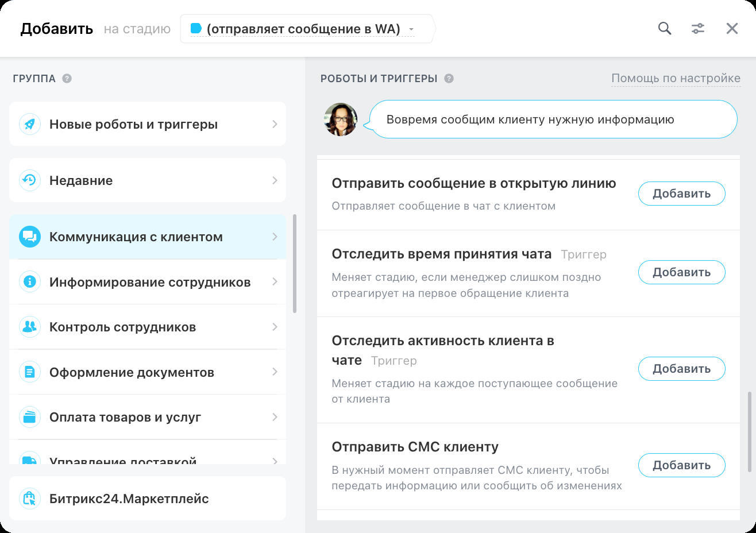Add Отправить СМС клиенту robot
Image resolution: width=756 pixels, height=533 pixels.
[x=682, y=465]
